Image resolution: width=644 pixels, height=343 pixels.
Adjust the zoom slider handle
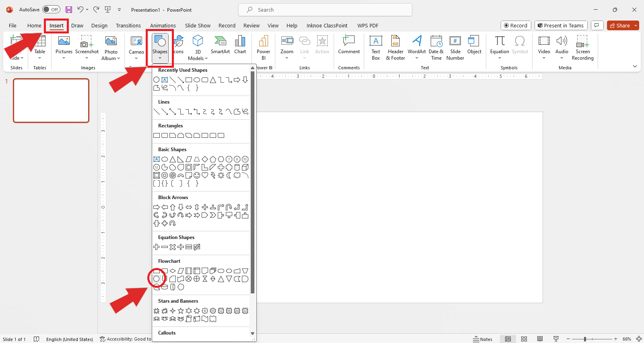click(x=585, y=339)
